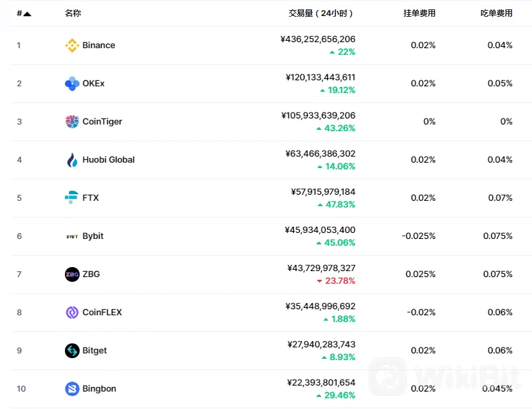This screenshot has height=409, width=532.
Task: Sort by the 吃单费用 column header
Action: 497,13
